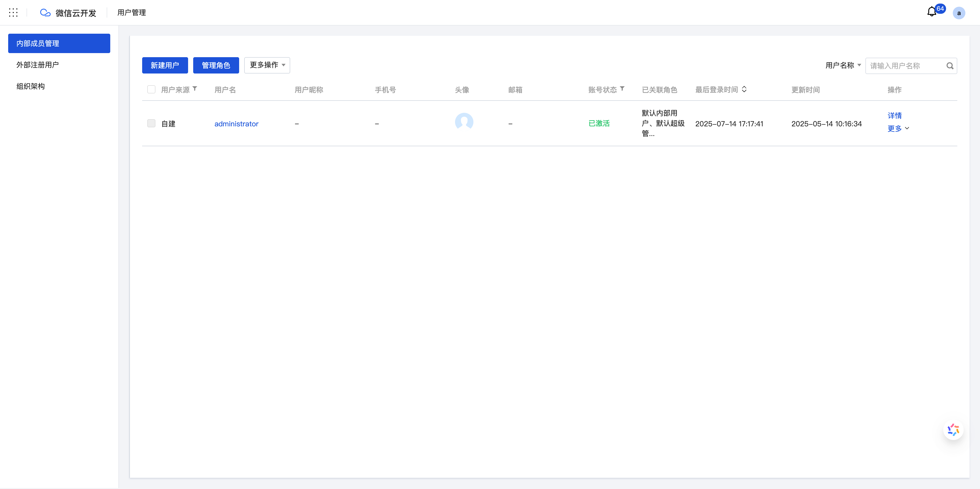Open the notification bell icon
Viewport: 980px width, 489px height.
[x=931, y=12]
